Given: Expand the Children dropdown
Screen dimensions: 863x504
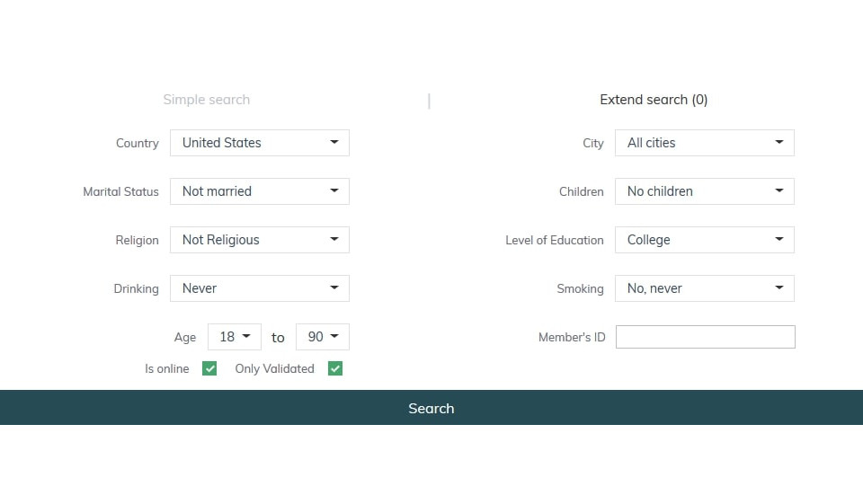Looking at the screenshot, I should [704, 191].
